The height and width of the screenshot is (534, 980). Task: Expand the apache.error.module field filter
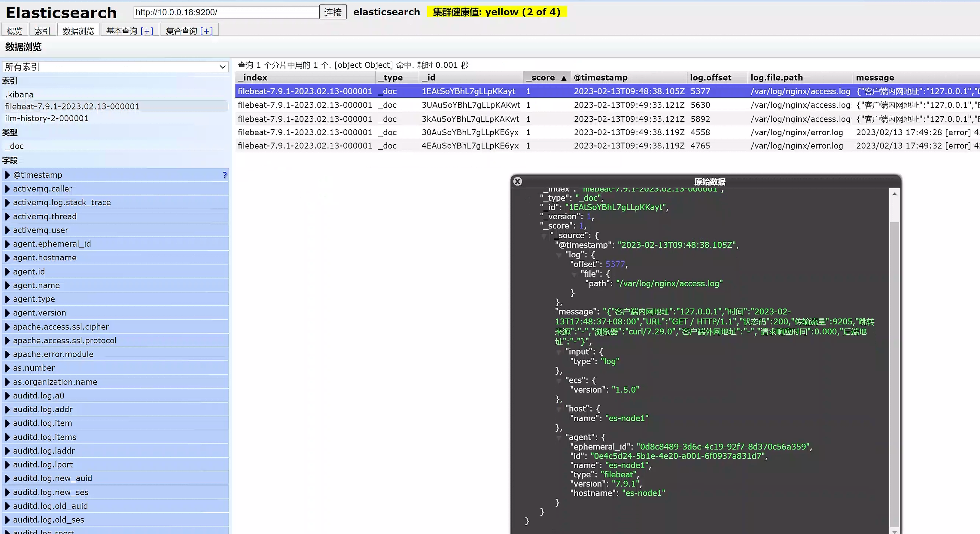[x=7, y=354]
